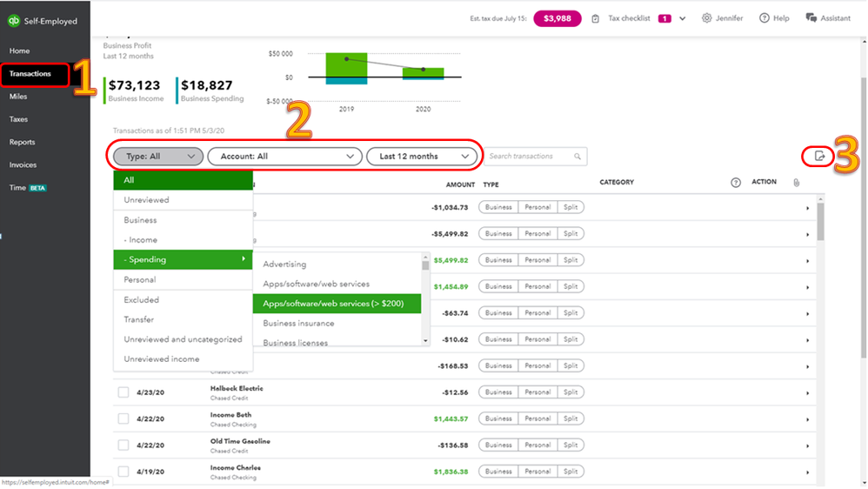Screen dimensions: 868x489
Task: Expand action arrow for -$5,499.82 row
Action: tap(808, 235)
